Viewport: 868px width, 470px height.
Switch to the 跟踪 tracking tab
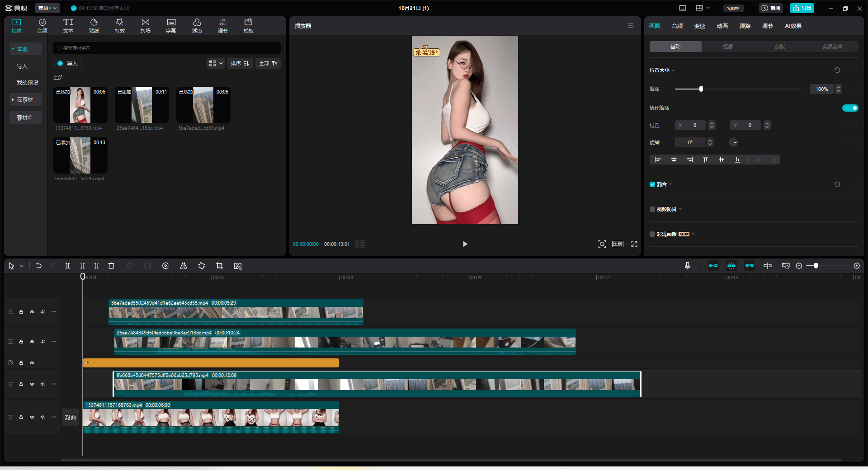point(745,26)
